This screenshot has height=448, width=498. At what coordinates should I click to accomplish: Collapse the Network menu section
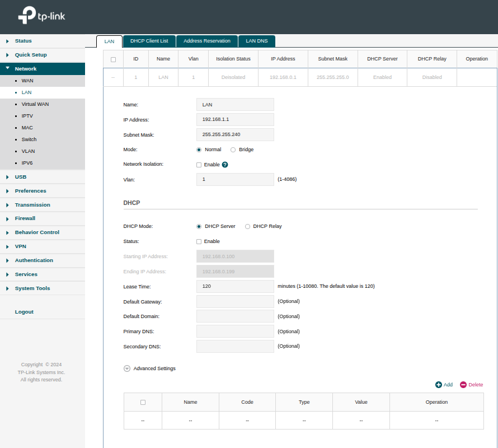pyautogui.click(x=43, y=69)
